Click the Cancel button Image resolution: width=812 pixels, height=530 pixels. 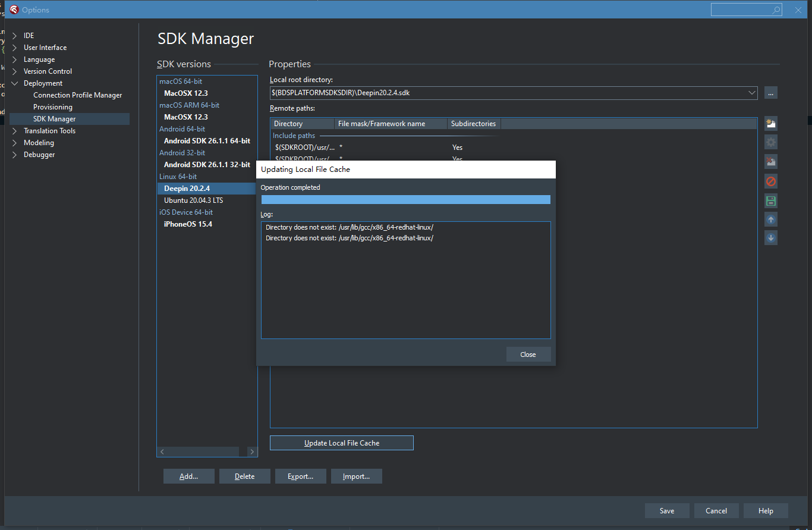716,511
